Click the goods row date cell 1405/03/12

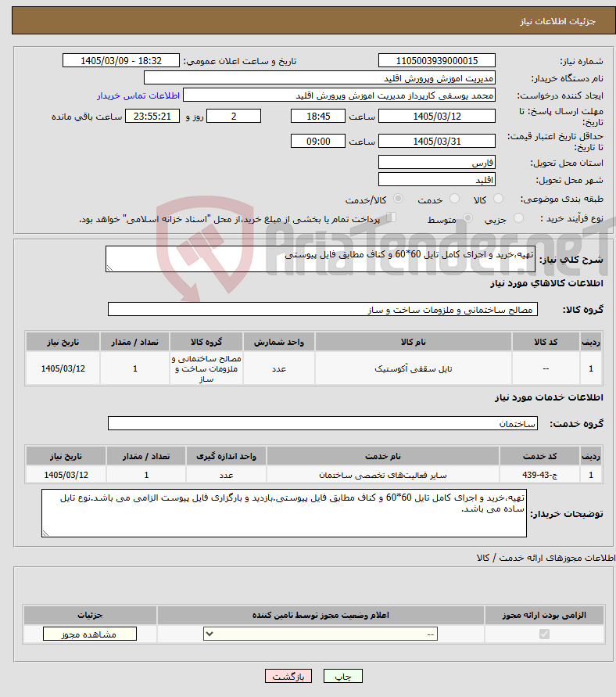tap(63, 368)
